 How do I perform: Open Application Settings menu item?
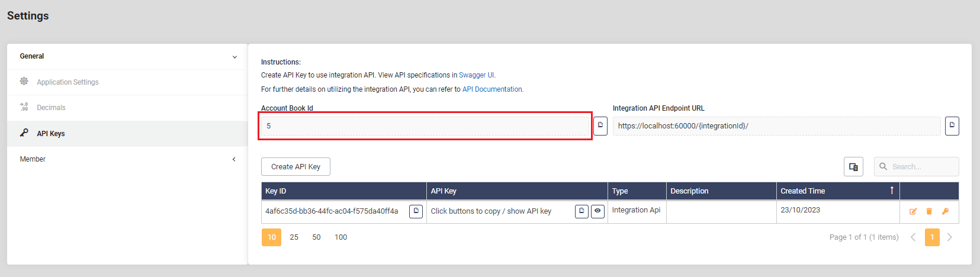point(68,82)
